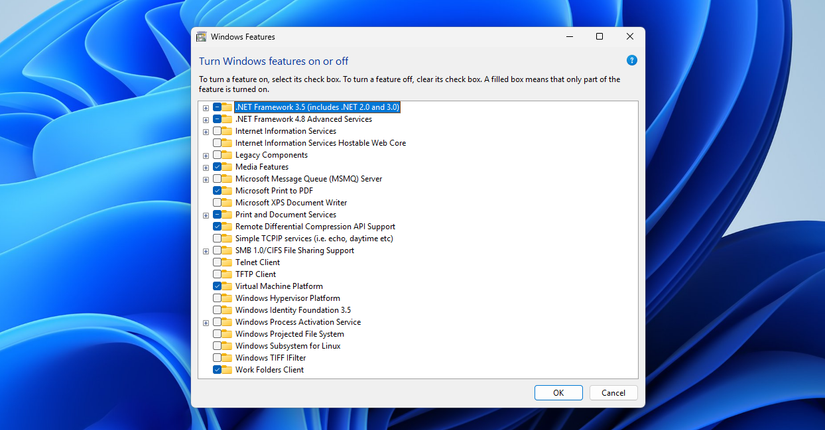Expand .NET Framework 4.8 Advanced Services node
Image resolution: width=825 pixels, height=430 pixels.
coord(206,120)
